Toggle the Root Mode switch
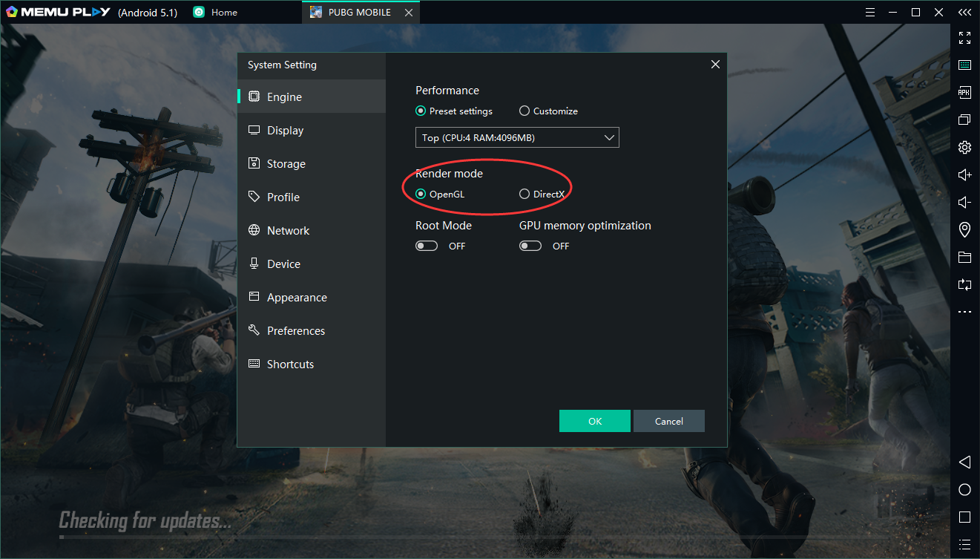This screenshot has height=559, width=980. coord(427,246)
